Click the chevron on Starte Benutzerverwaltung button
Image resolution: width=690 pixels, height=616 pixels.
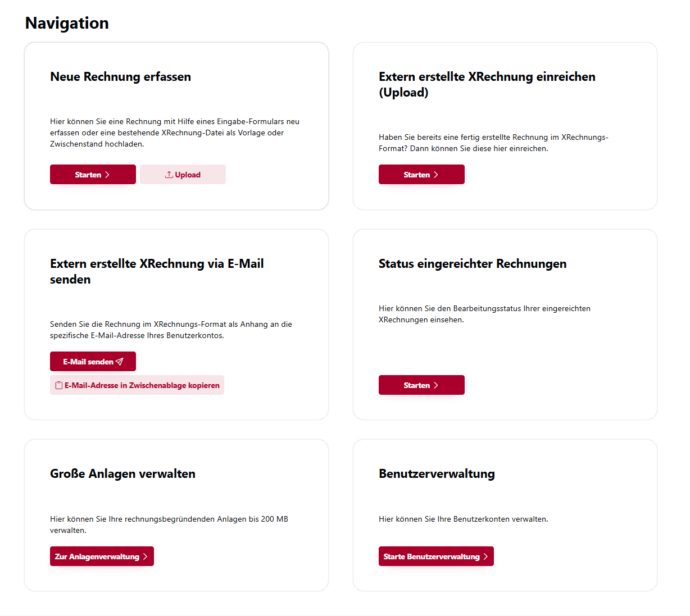pos(485,556)
